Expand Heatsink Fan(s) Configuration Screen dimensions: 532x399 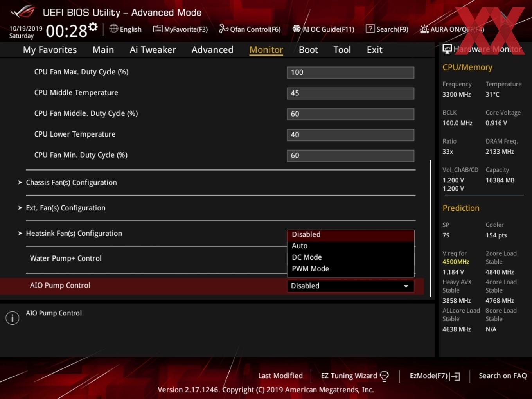[x=74, y=234]
